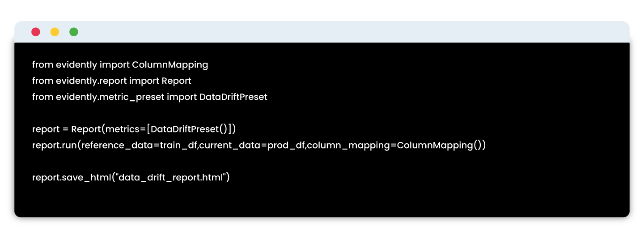Click the word ColumnMapping in first import line
644x235 pixels.
pyautogui.click(x=170, y=64)
